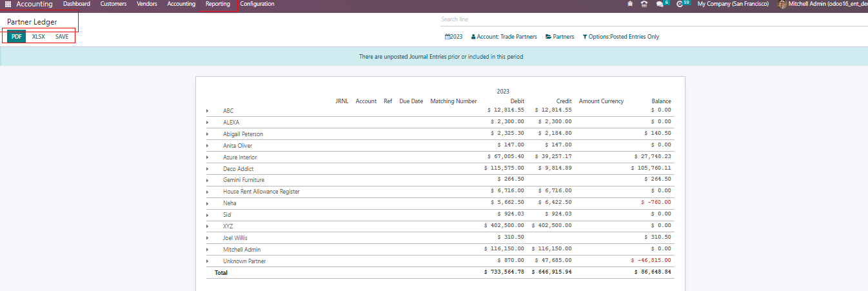
Task: Open the Configuration menu
Action: pos(257,4)
